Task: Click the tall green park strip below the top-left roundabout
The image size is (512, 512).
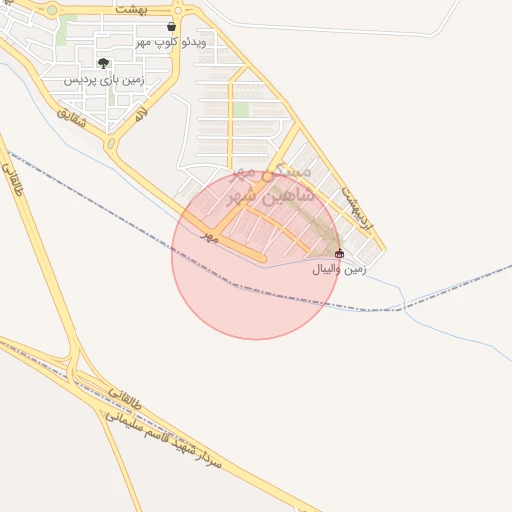Action: click(x=62, y=32)
